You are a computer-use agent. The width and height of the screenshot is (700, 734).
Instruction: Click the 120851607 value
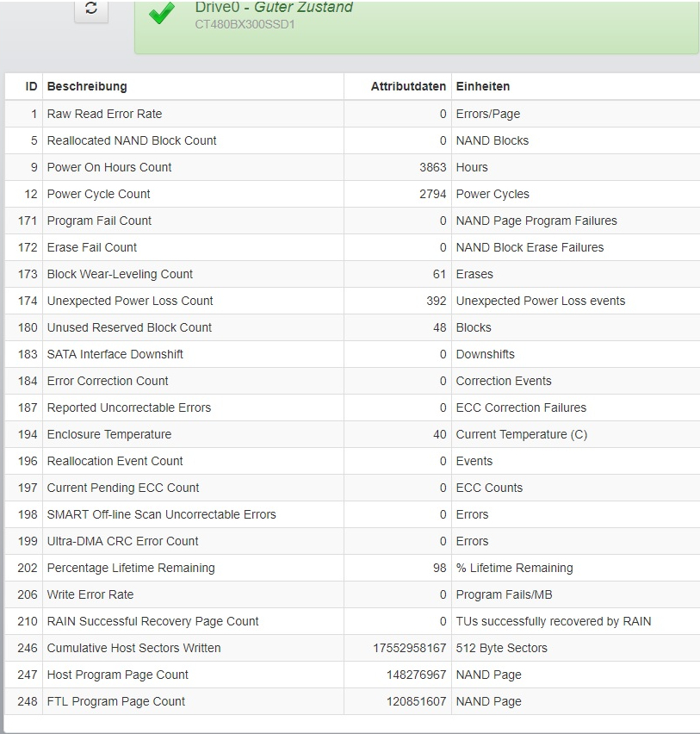click(416, 700)
